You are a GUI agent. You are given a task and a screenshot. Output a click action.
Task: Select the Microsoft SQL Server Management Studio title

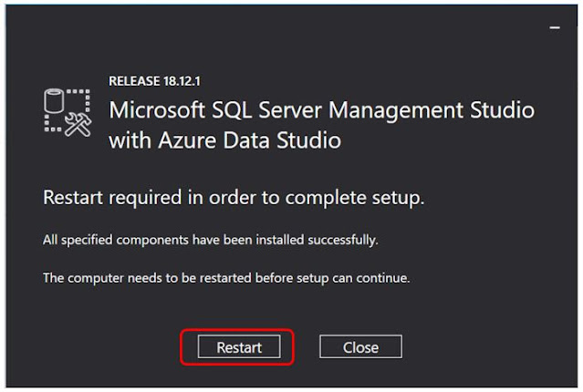tap(321, 110)
